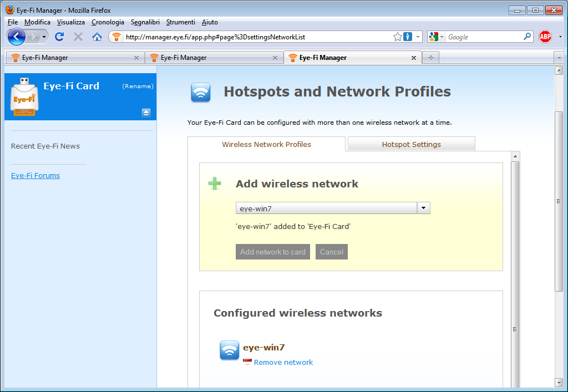Minimize the Firefox window
Screen dimensions: 568x392
[517, 11]
